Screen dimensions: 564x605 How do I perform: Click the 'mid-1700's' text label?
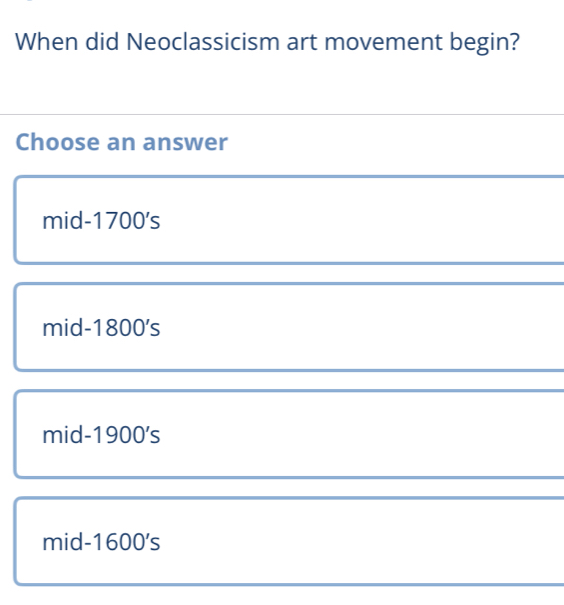101,221
